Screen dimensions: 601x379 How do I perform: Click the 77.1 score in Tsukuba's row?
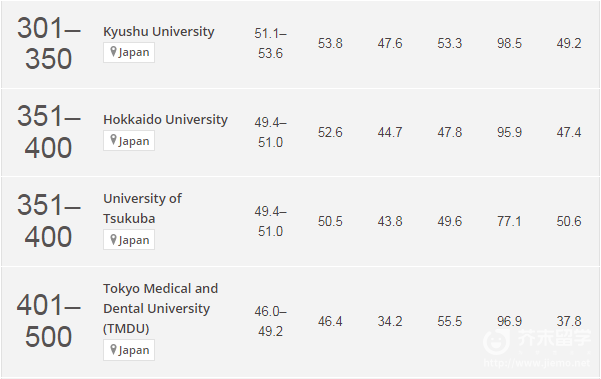click(509, 221)
